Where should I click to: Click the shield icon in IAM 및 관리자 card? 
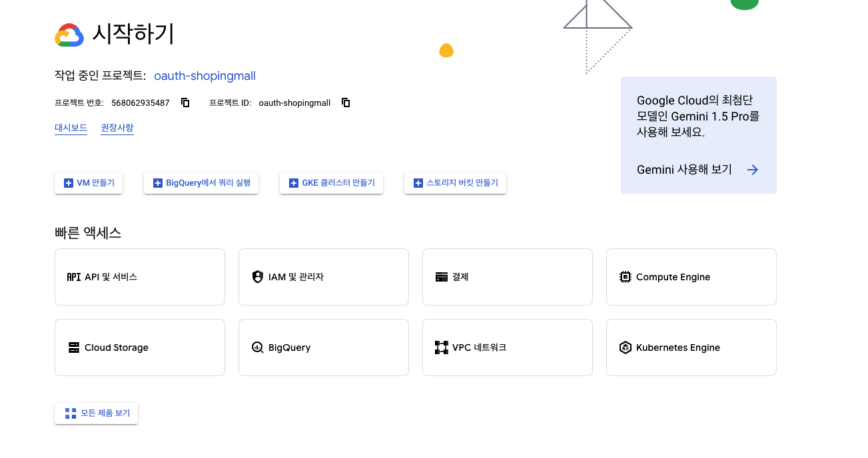tap(258, 277)
